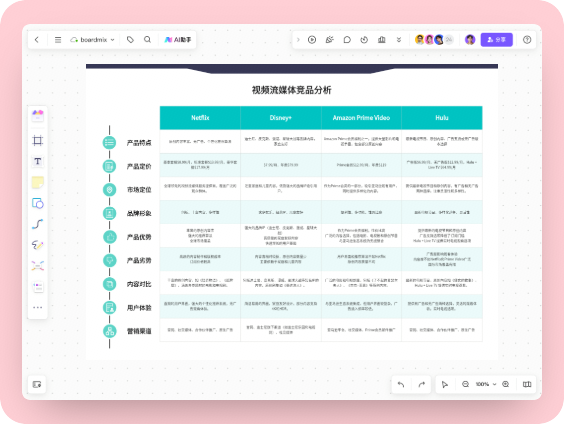Click the 市场定位 row label

coord(139,190)
